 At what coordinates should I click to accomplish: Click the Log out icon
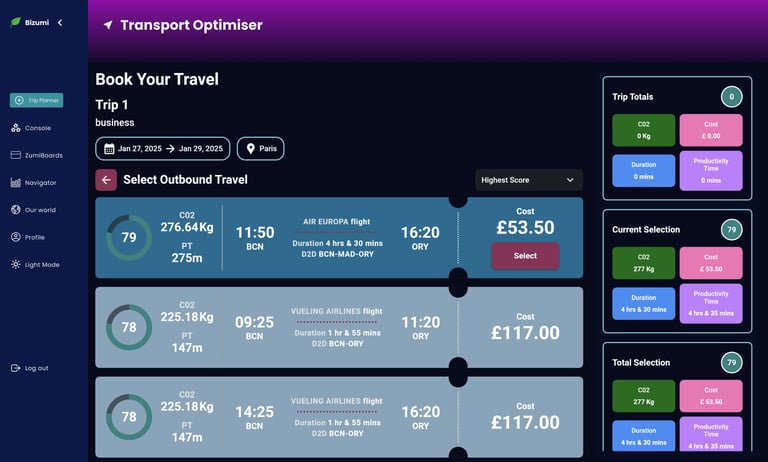pyautogui.click(x=16, y=368)
